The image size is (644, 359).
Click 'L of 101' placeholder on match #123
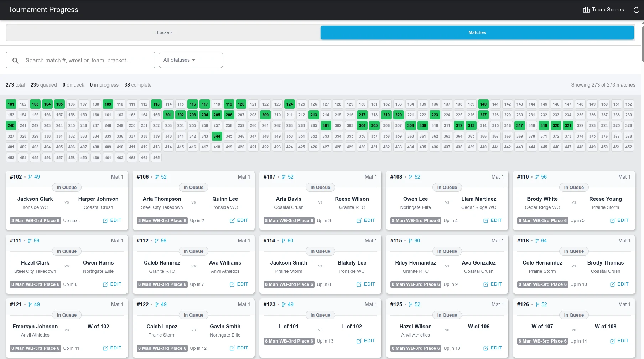[289, 327]
